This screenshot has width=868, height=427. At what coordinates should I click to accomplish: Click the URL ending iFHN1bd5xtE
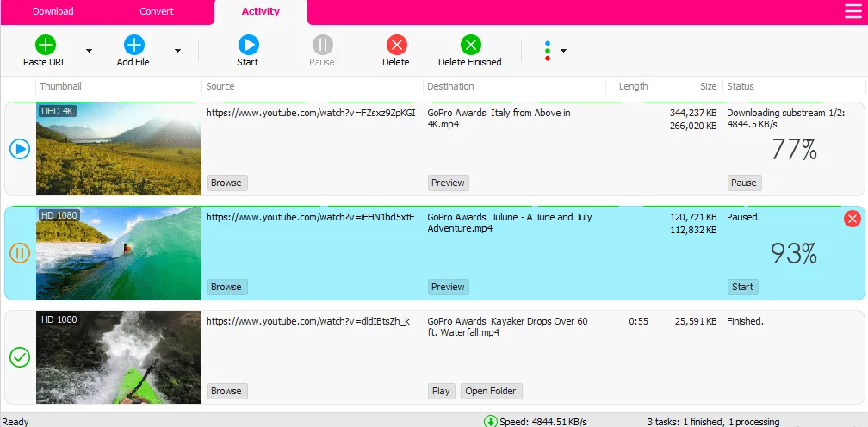point(311,217)
